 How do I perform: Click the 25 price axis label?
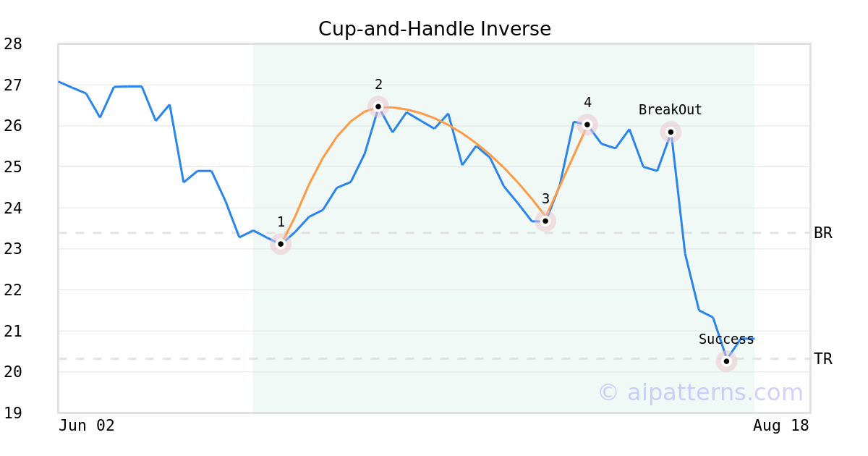[x=13, y=167]
